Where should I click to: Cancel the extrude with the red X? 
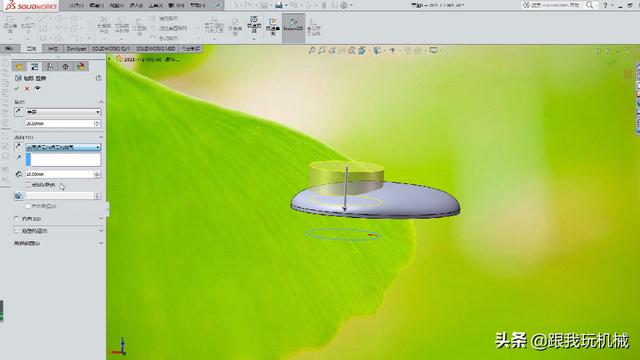click(27, 89)
